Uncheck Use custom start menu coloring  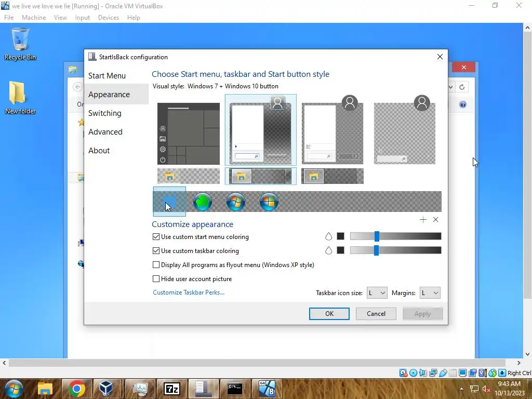[x=156, y=237]
